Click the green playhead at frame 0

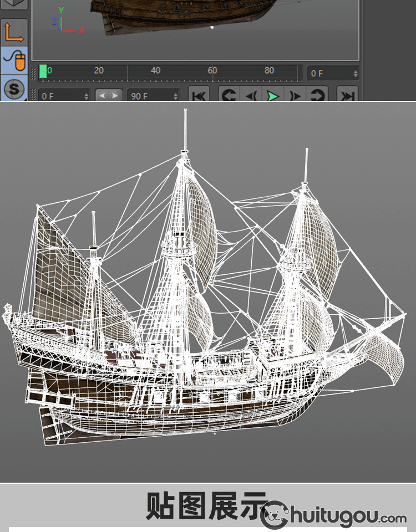tap(43, 71)
